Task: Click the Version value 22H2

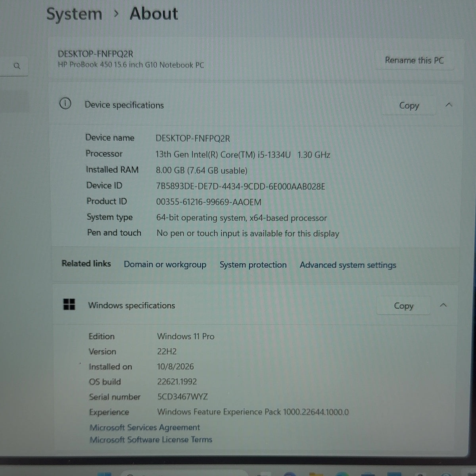Action: pos(167,351)
